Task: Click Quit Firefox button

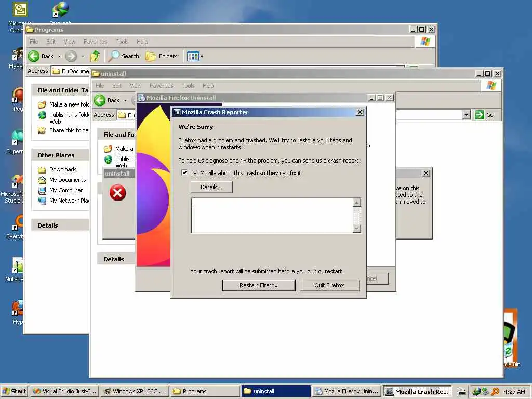Action: (329, 285)
